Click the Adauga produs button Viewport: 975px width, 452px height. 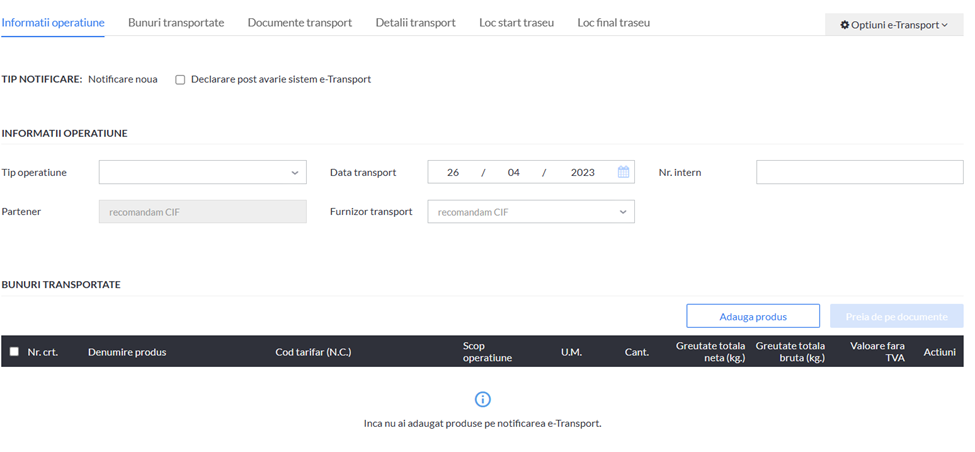pos(753,316)
